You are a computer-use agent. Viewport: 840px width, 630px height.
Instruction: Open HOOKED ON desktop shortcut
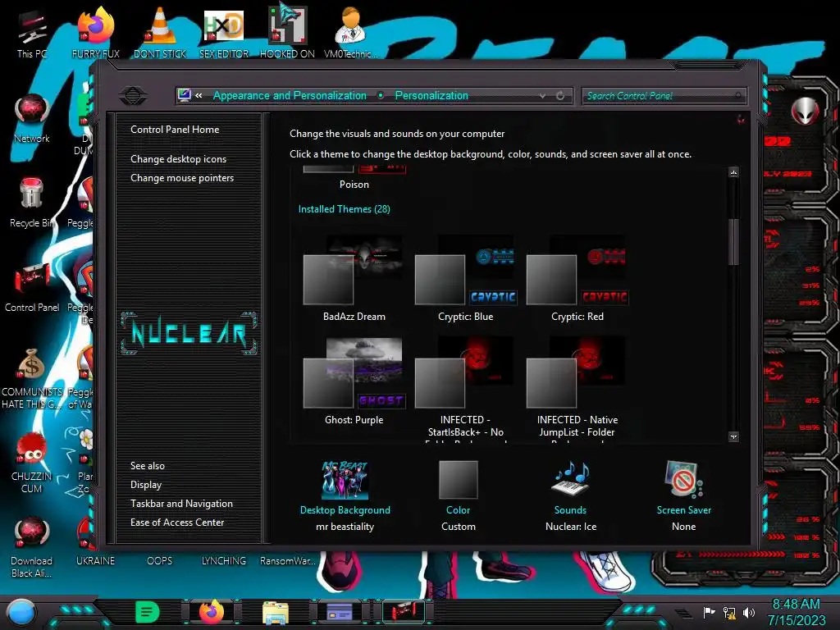pos(287,33)
